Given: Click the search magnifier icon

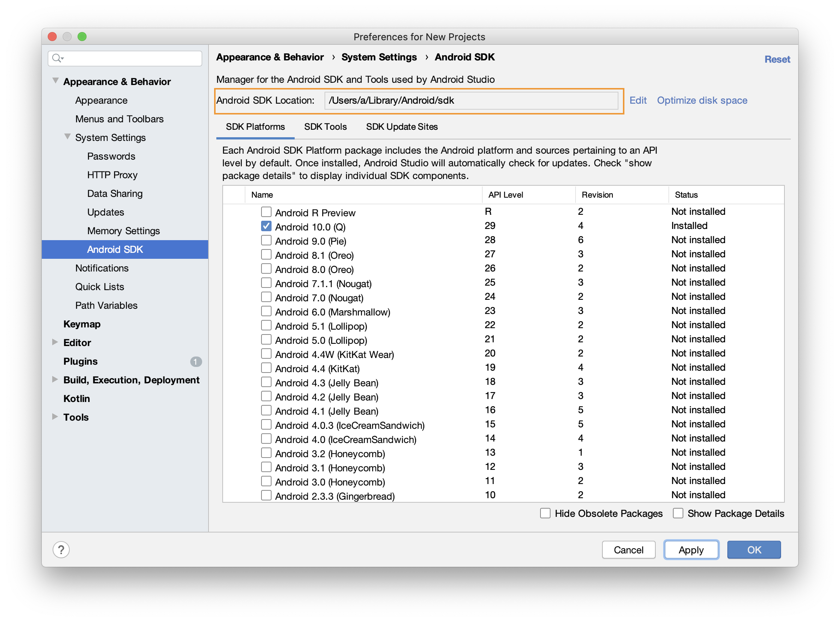Looking at the screenshot, I should 57,58.
